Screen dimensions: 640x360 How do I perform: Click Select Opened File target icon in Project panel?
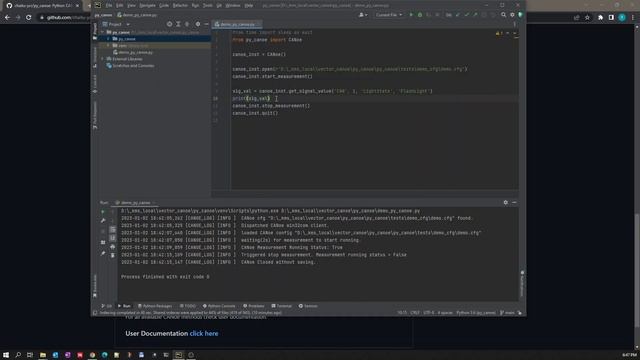(169, 24)
